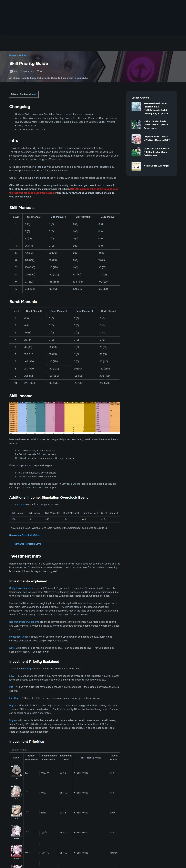Screen dimensions: 186x868
Task: Open GODDESS OF VICTORY Stellar Blade Collaboration title
Action: (157, 152)
